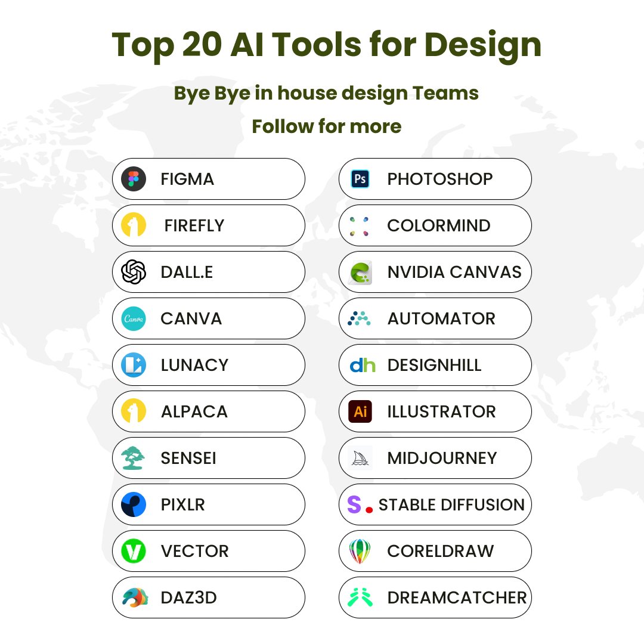This screenshot has width=644, height=644.
Task: Select the VECTOR label text
Action: click(194, 551)
